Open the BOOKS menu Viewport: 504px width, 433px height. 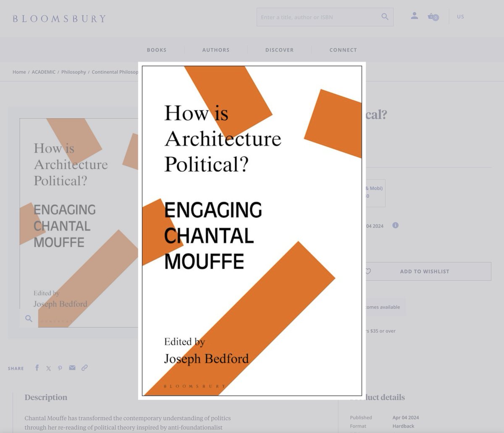[156, 50]
